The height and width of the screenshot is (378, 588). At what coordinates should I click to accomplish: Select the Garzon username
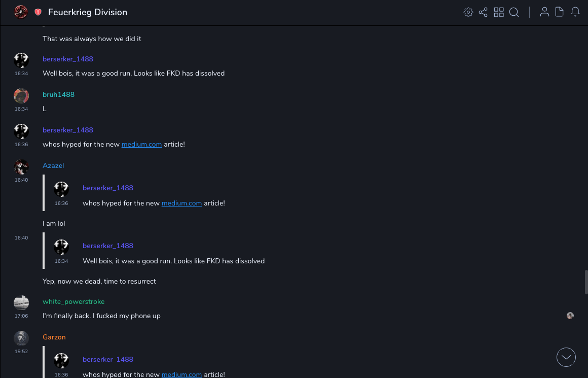tap(54, 337)
